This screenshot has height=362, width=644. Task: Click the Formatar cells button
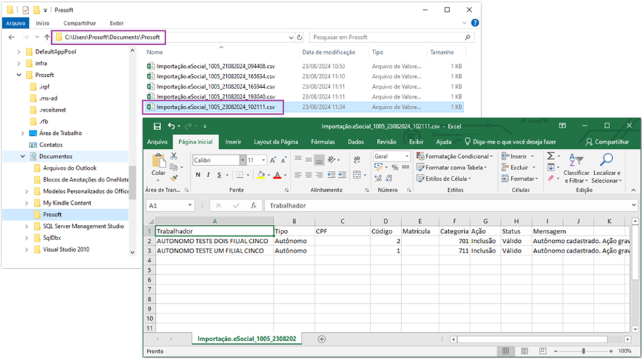click(x=519, y=179)
